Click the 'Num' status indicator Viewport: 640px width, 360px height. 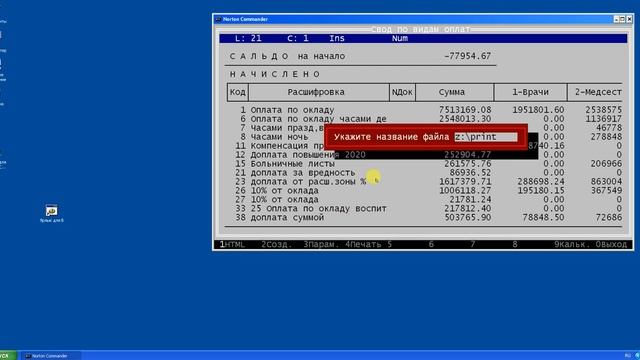pos(400,38)
